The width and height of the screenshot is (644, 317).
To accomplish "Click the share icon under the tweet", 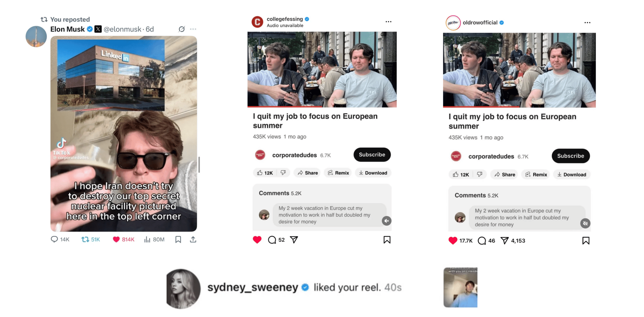I will [193, 239].
